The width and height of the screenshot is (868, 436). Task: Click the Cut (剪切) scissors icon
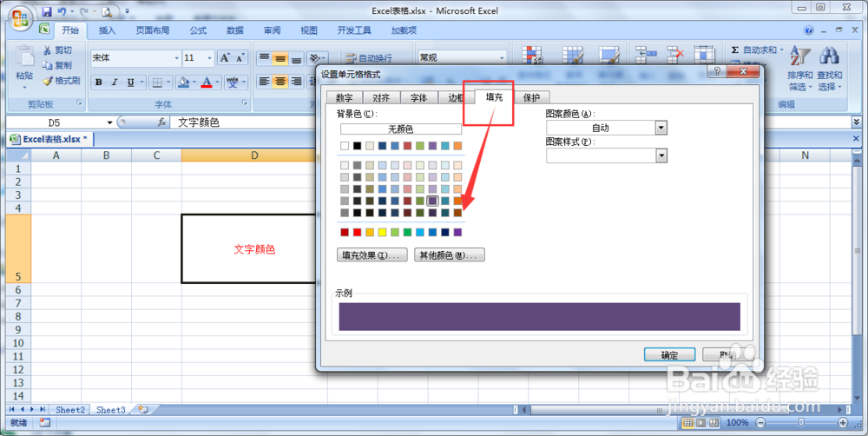tap(48, 50)
